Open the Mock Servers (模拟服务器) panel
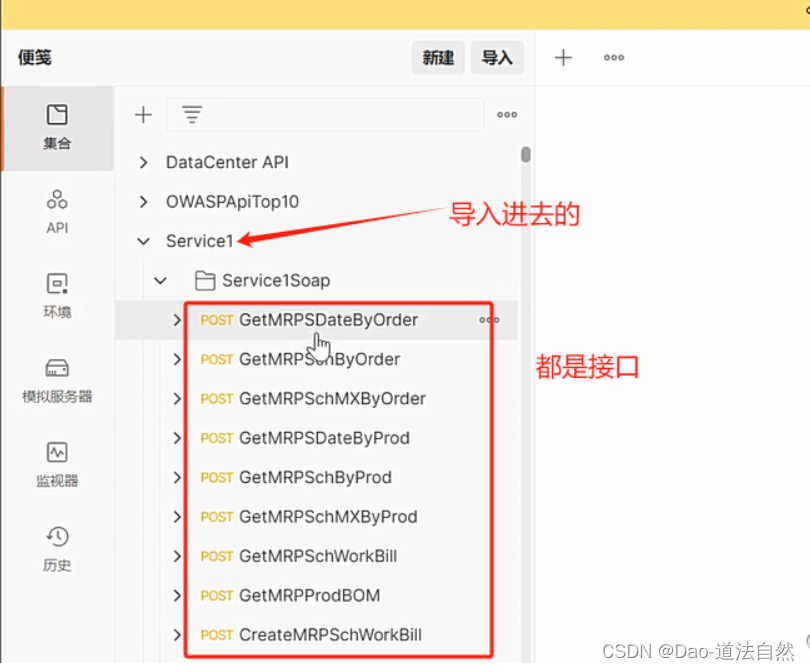The height and width of the screenshot is (671, 810). (57, 382)
